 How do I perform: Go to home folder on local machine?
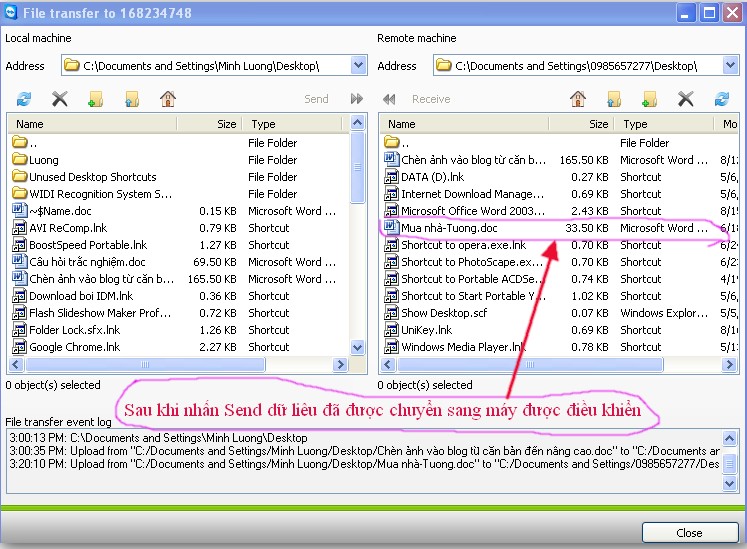tap(168, 99)
